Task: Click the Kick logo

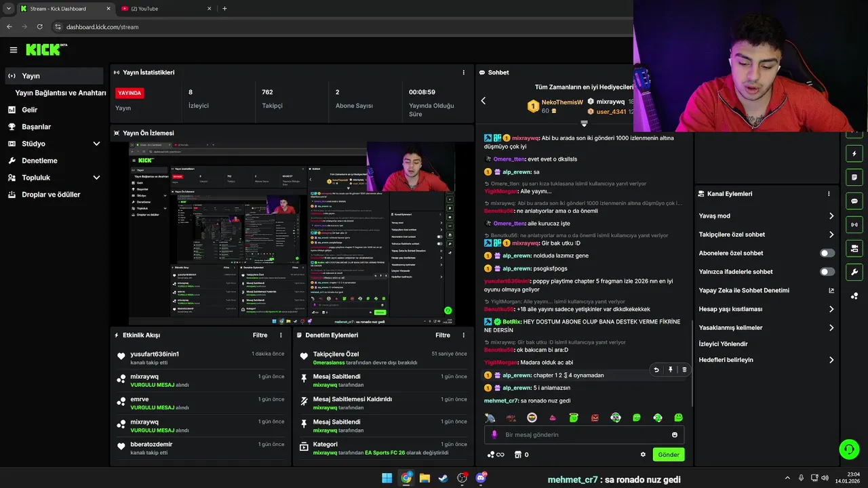Action: pyautogui.click(x=46, y=49)
